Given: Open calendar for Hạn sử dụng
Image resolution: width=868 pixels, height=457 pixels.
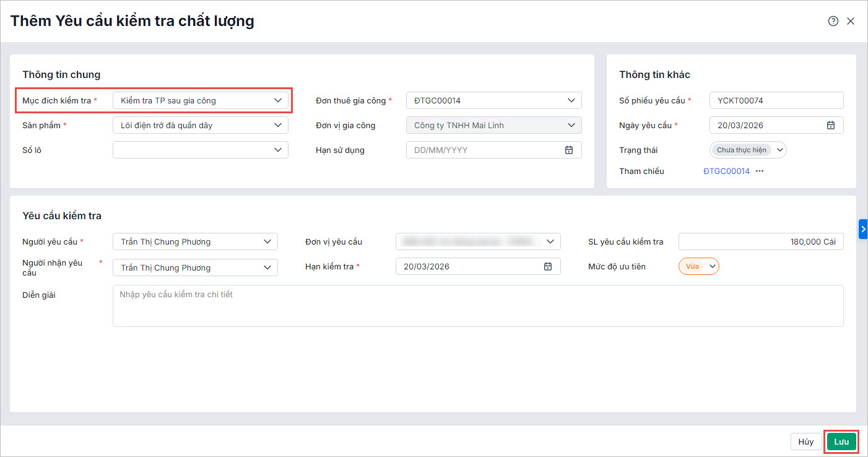Looking at the screenshot, I should tap(569, 150).
